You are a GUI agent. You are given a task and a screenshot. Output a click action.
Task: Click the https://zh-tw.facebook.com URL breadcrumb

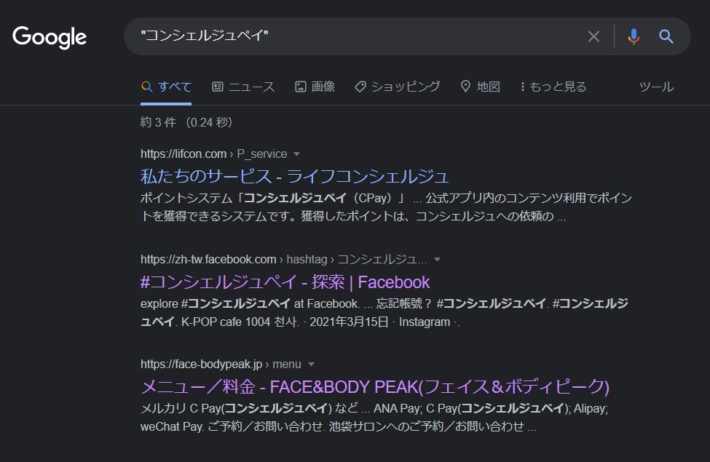(283, 260)
